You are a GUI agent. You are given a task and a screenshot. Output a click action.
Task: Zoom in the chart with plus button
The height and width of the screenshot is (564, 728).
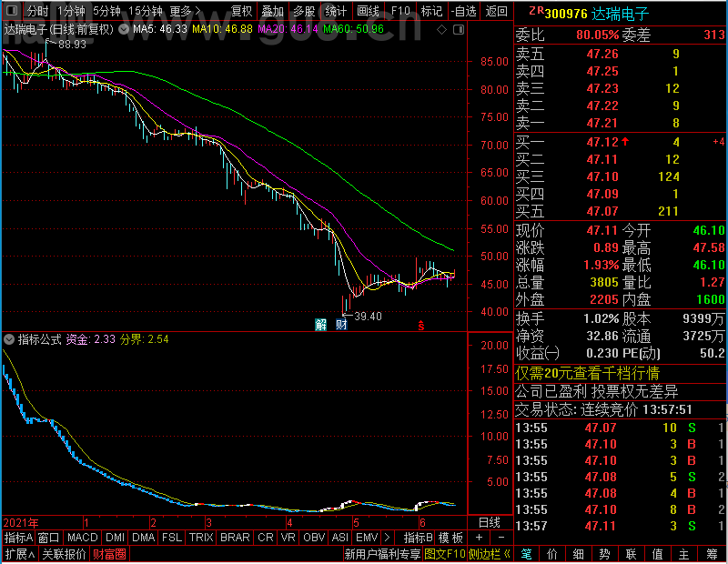point(480,538)
